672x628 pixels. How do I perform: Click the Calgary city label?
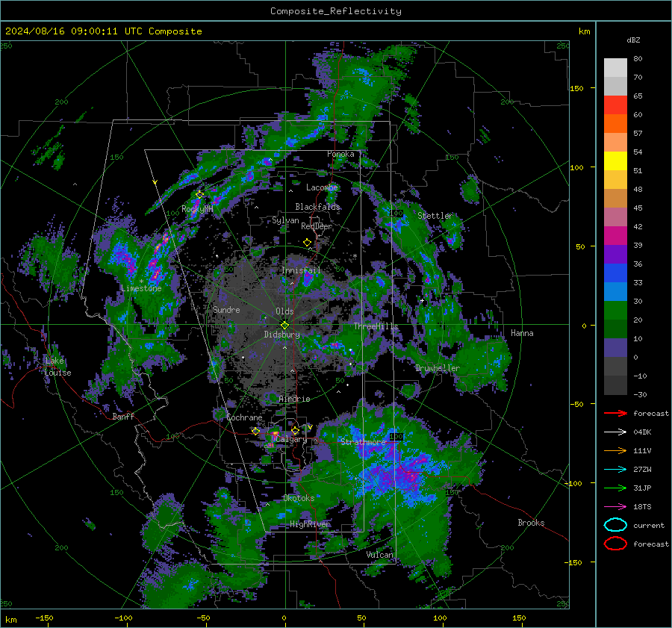click(x=291, y=439)
